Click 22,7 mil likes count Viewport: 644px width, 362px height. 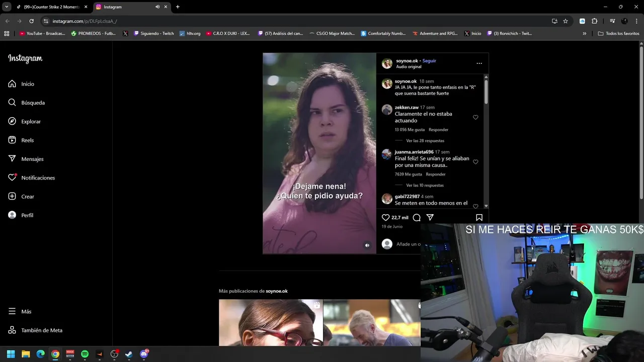click(399, 218)
